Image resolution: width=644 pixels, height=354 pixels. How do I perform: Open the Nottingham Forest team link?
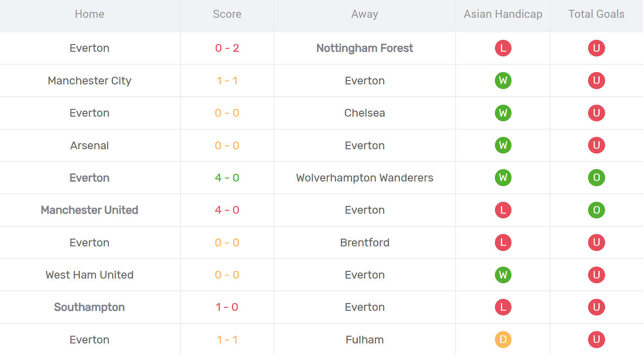365,48
